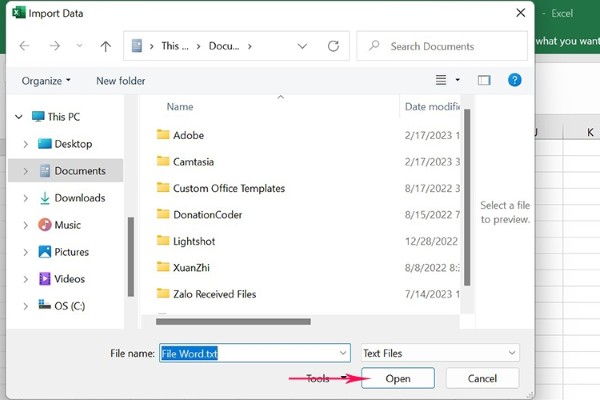Collapse the This PC tree node
Image resolution: width=600 pixels, height=400 pixels.
tap(19, 116)
